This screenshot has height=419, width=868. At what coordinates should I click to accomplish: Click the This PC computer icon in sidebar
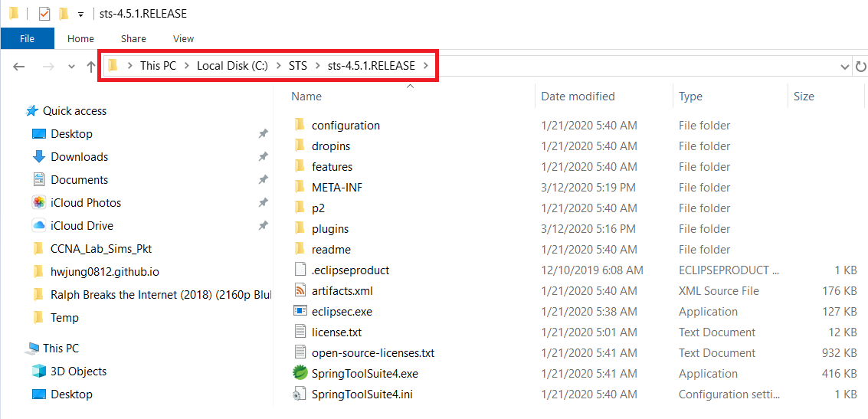33,349
